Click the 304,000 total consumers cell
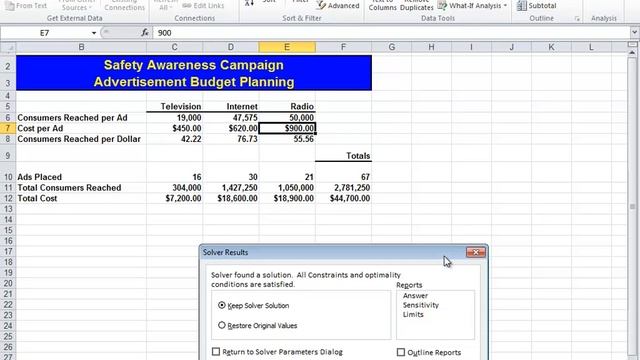The image size is (640, 360). tap(175, 188)
